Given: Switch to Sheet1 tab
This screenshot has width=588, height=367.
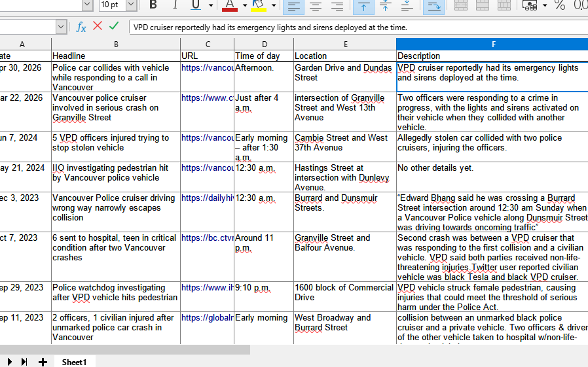Looking at the screenshot, I should pyautogui.click(x=74, y=362).
